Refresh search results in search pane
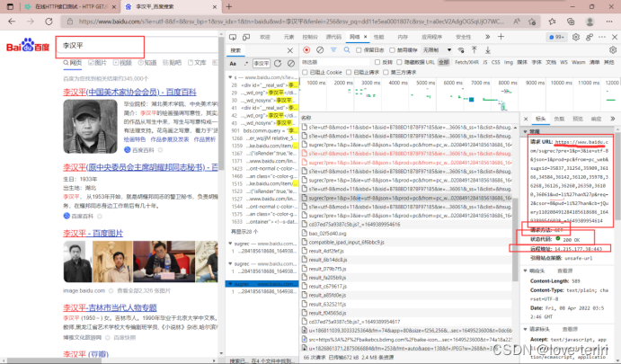Image resolution: width=621 pixels, height=364 pixels. 278,64
